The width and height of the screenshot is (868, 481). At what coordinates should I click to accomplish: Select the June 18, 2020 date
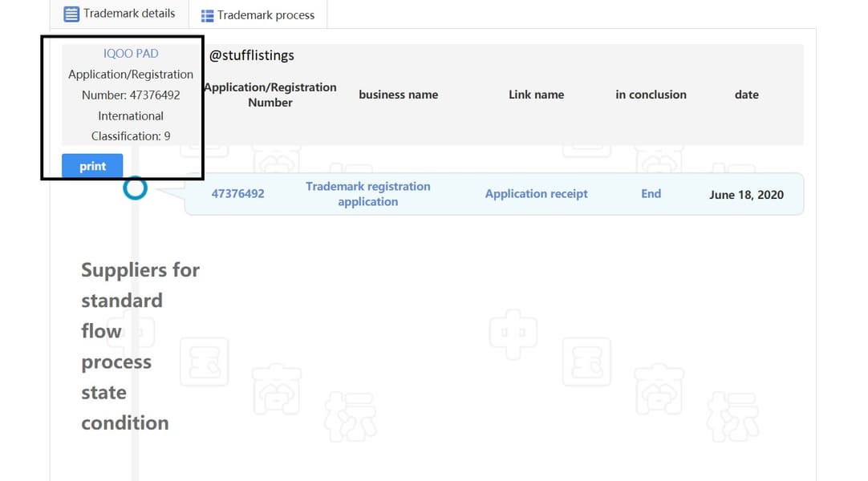[x=746, y=195]
